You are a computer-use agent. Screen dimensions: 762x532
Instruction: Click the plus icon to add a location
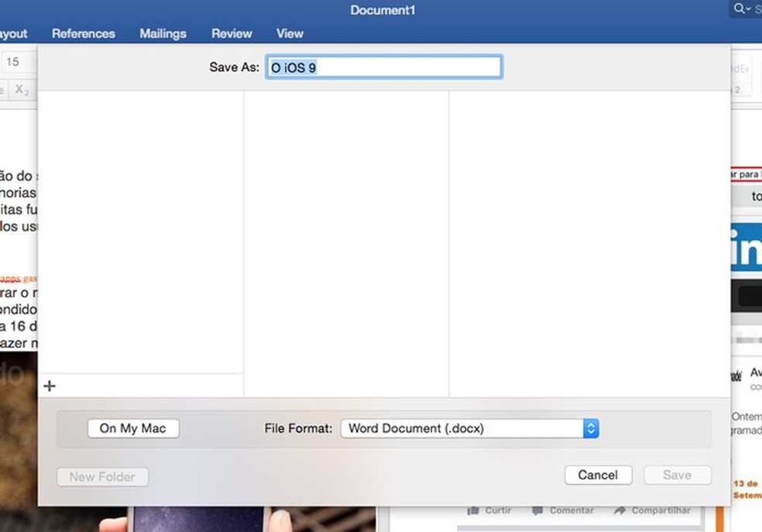pos(50,386)
